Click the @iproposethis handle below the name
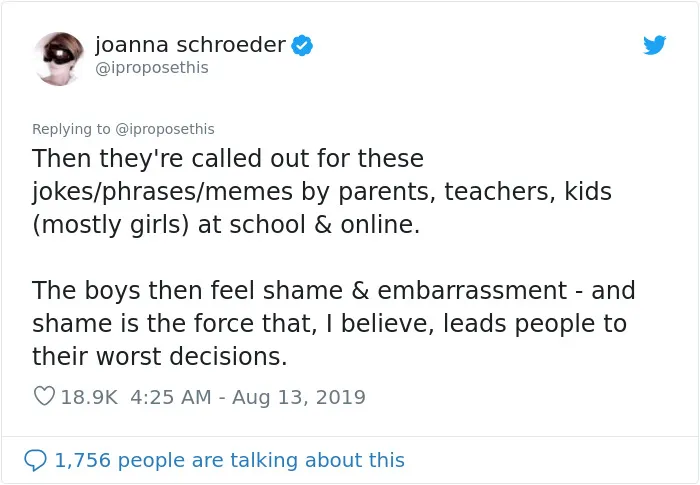700x485 pixels. click(x=152, y=68)
